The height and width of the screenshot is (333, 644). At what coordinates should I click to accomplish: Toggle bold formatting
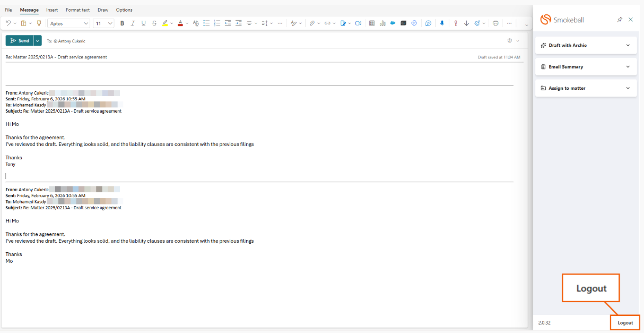click(122, 23)
